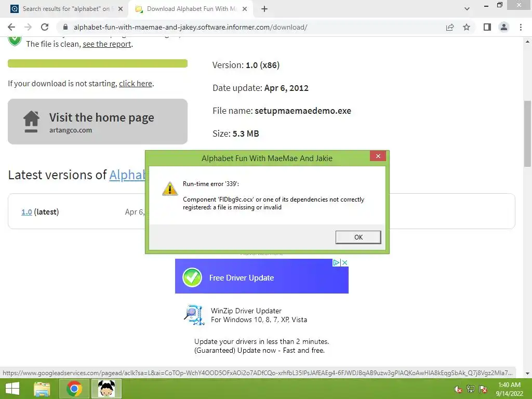Click the 'Size: 5.3 MB' text

click(x=236, y=134)
